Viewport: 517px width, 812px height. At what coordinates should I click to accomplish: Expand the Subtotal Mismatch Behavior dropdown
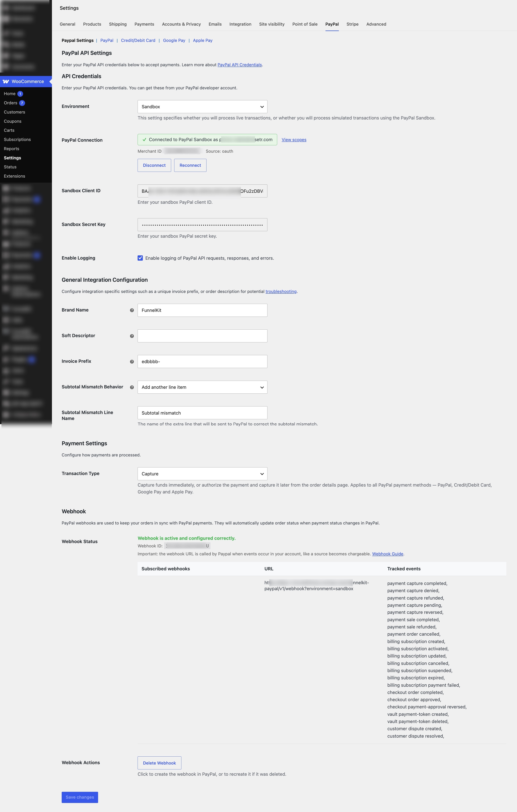202,387
